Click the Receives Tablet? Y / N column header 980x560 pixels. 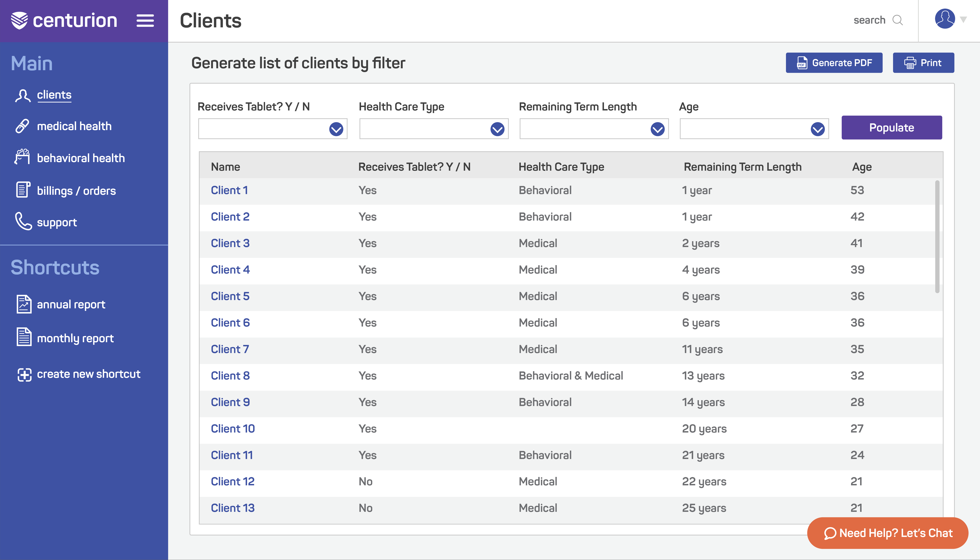[414, 167]
